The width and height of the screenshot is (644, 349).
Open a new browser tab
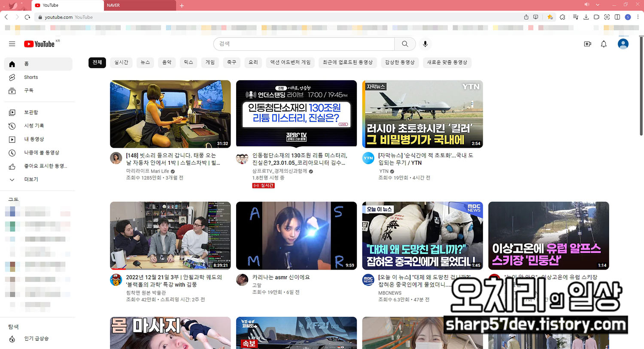(182, 6)
